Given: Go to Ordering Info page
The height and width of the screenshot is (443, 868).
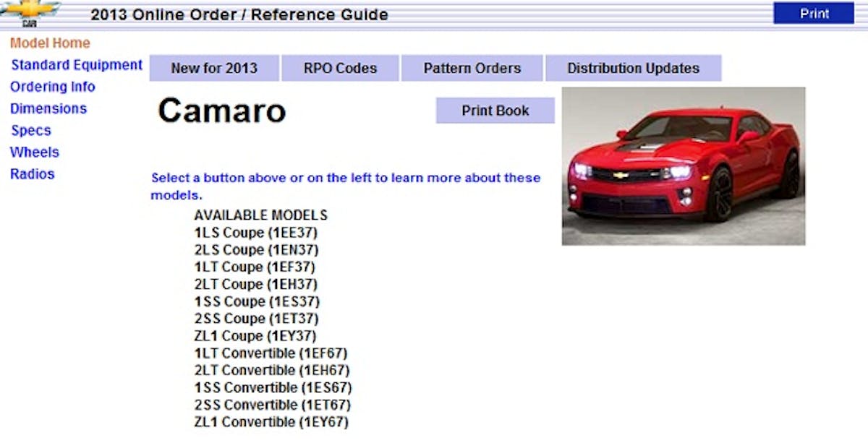Looking at the screenshot, I should point(53,87).
